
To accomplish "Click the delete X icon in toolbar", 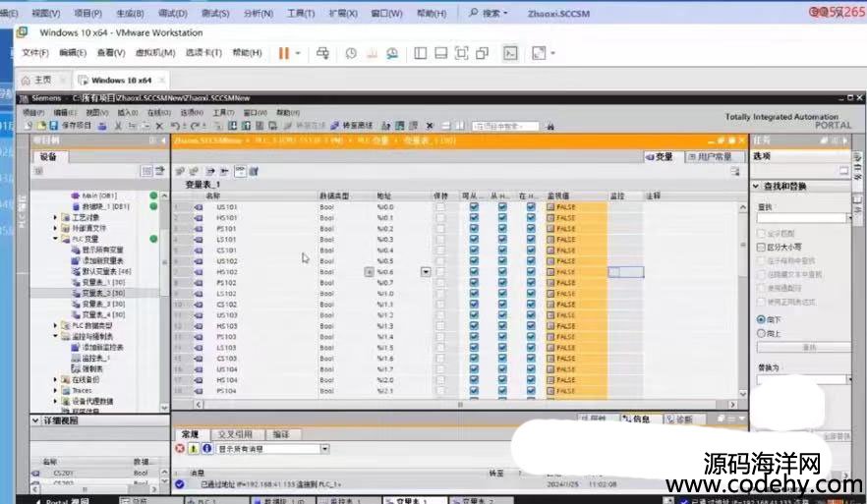I will (159, 126).
